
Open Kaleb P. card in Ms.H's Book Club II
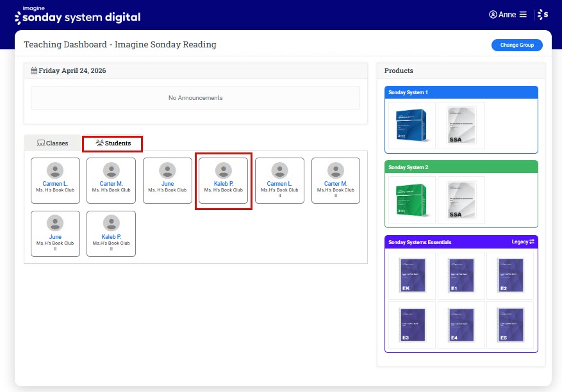[x=111, y=234]
